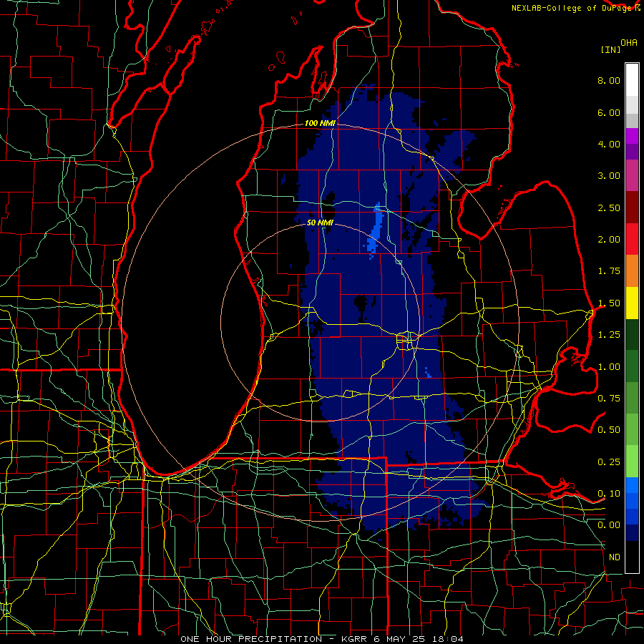
Task: Pick the dark red legend swatch at 2.50
Action: [632, 208]
